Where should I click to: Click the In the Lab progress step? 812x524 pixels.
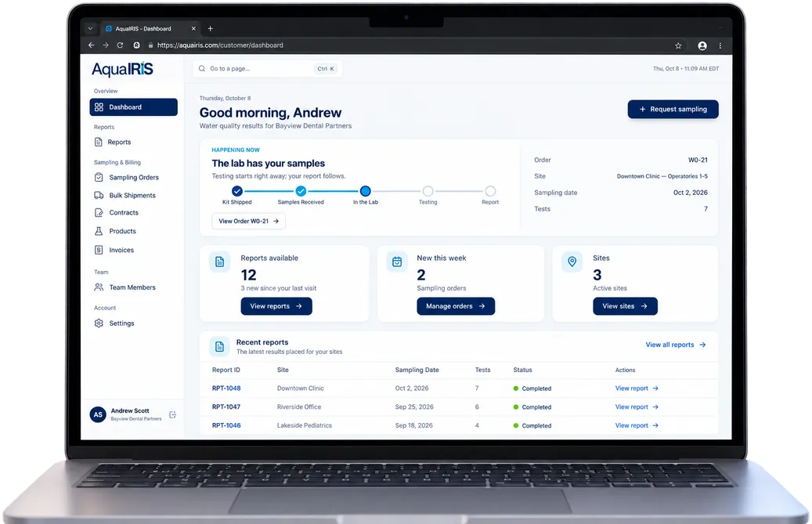click(365, 191)
